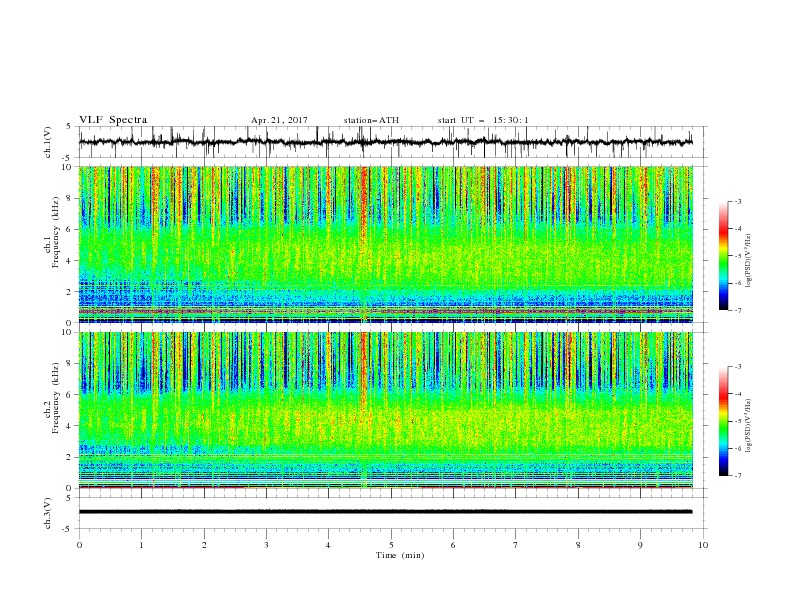Image resolution: width=792 pixels, height=612 pixels.
Task: Click the '-7' label on ch.1 colorbar
Action: click(737, 311)
